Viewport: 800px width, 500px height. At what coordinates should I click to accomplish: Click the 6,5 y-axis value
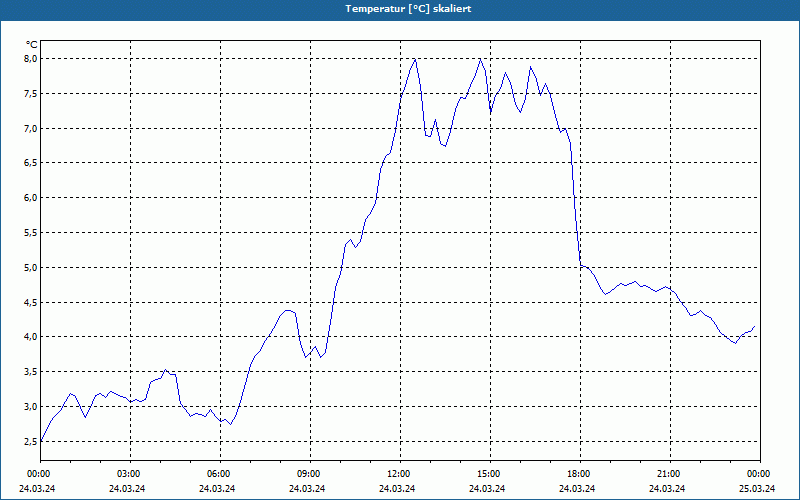31,163
